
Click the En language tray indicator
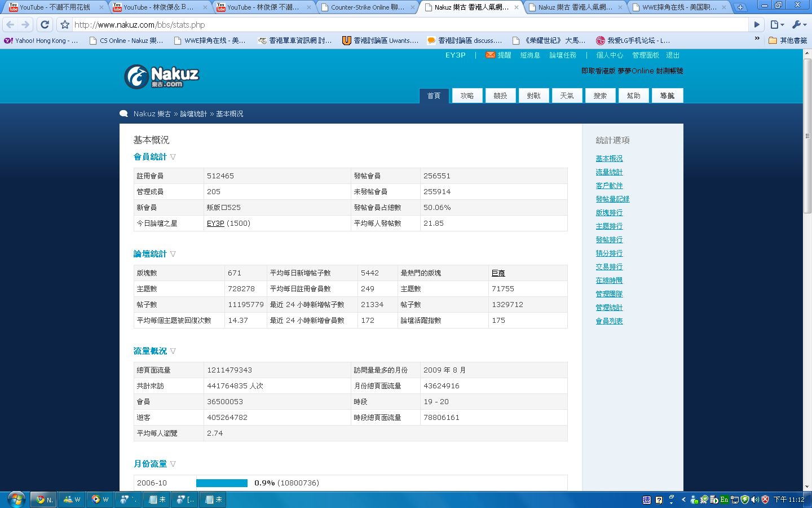[x=724, y=500]
